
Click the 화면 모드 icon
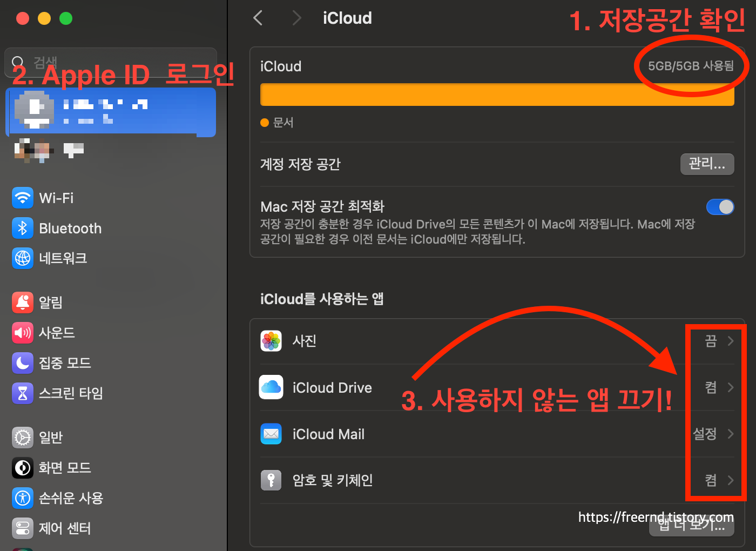point(23,468)
